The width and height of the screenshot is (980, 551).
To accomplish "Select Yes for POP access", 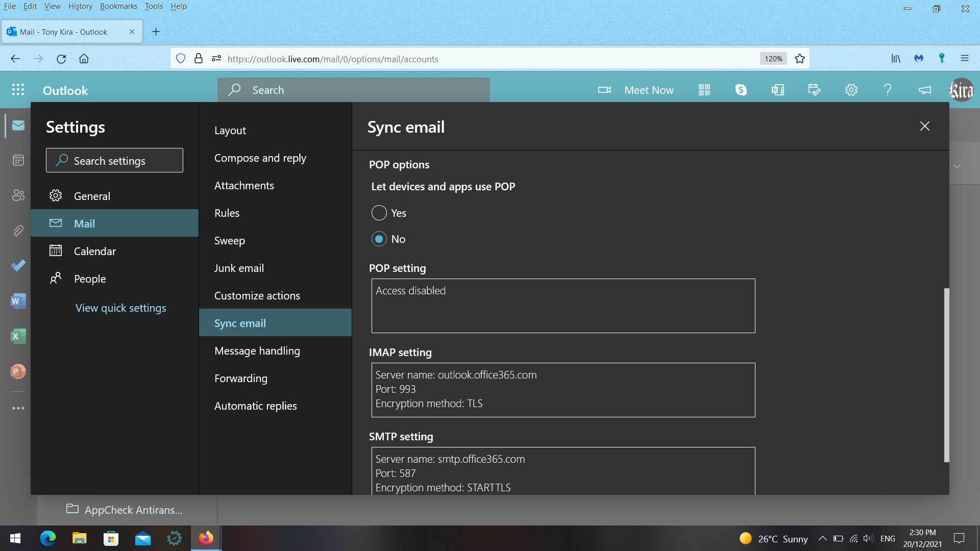I will click(x=379, y=213).
